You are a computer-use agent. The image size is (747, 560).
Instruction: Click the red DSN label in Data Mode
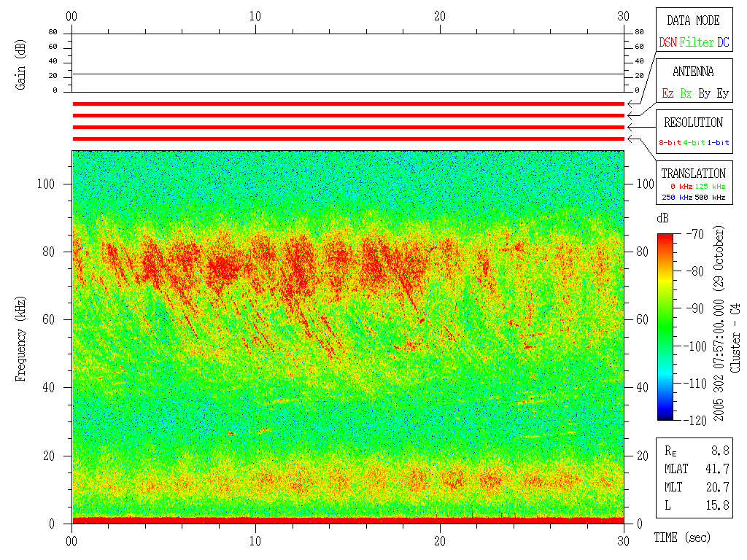667,43
